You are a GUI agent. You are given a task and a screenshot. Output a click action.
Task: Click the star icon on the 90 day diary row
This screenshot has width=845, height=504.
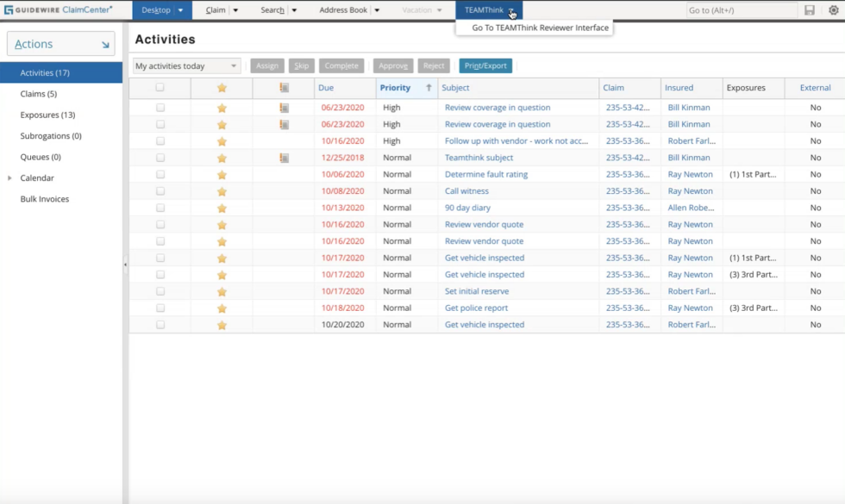pyautogui.click(x=222, y=208)
